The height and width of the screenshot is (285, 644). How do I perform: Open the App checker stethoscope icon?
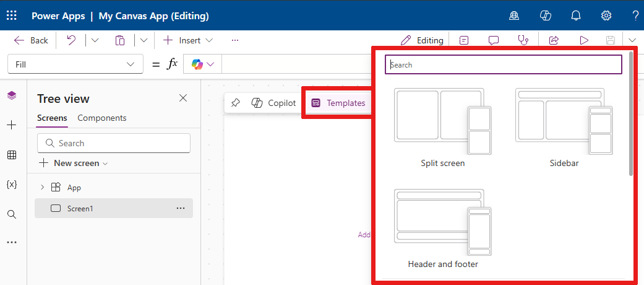523,40
